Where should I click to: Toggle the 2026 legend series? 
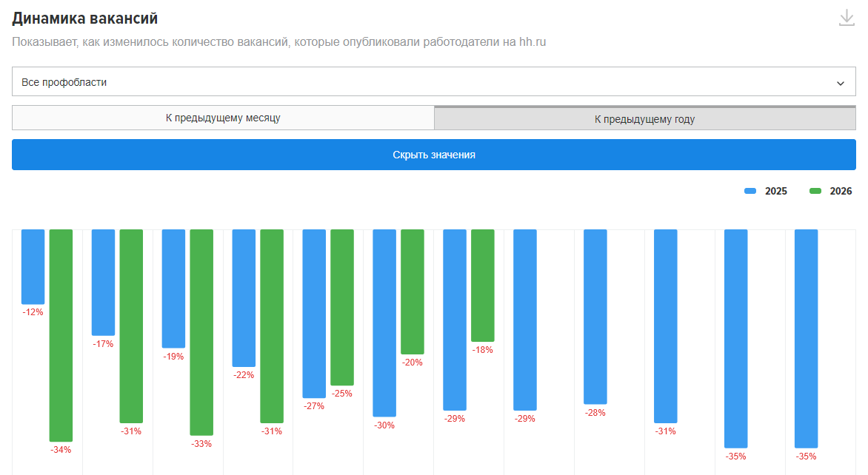point(830,191)
